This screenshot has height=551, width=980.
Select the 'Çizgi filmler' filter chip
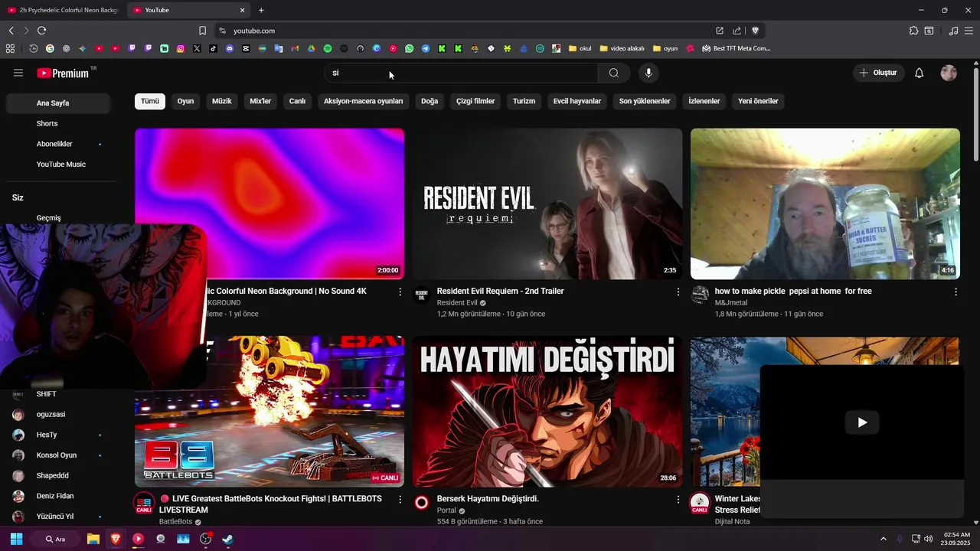pos(475,101)
